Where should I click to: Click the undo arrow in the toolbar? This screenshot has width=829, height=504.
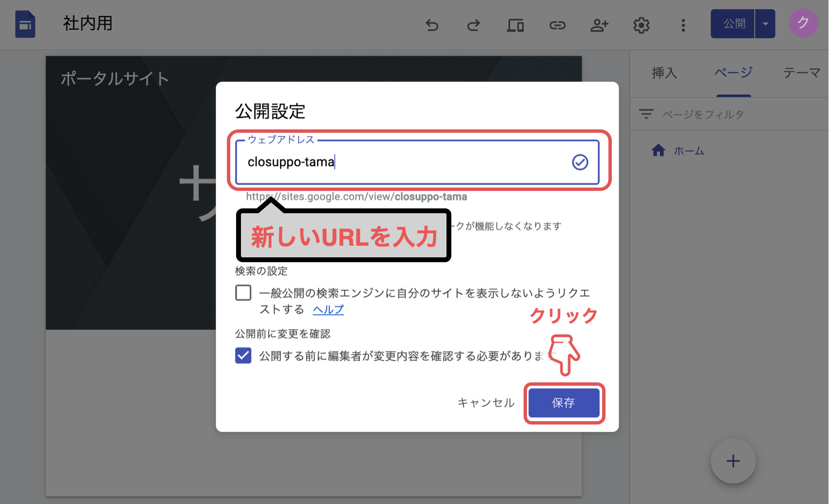pos(432,25)
